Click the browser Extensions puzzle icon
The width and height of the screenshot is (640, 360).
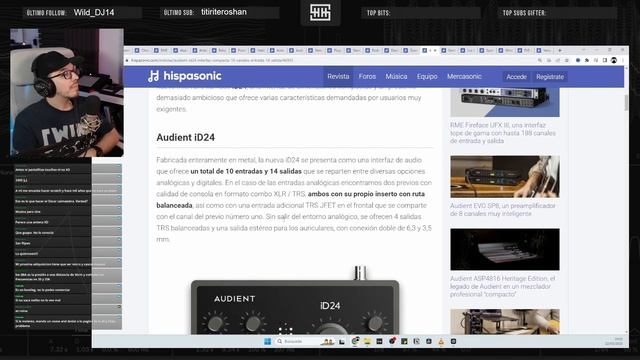(x=587, y=60)
